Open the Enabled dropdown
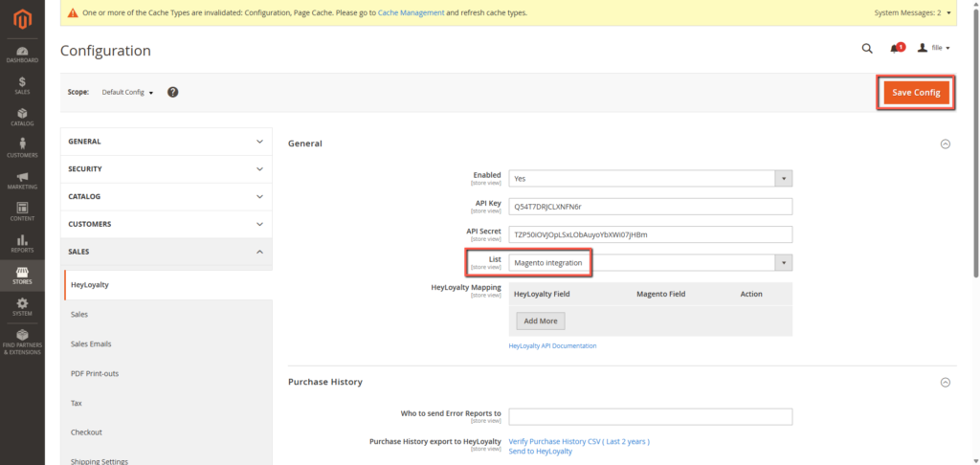The height and width of the screenshot is (465, 980). (x=650, y=178)
